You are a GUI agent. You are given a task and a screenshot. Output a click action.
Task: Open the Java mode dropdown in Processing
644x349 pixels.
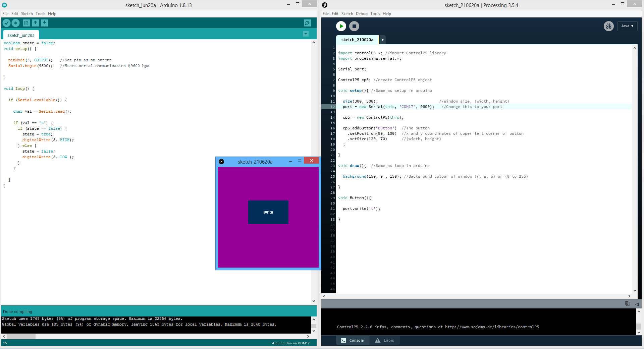coord(627,26)
